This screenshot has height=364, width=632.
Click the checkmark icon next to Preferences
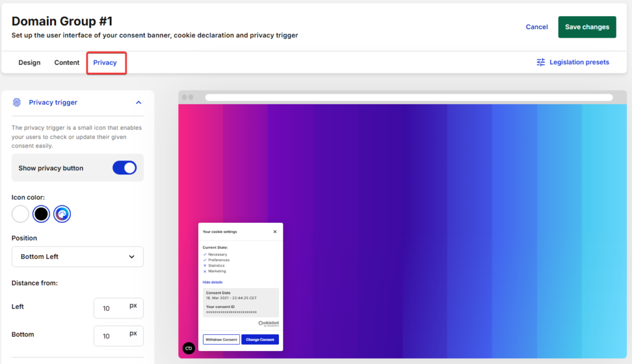(x=204, y=260)
